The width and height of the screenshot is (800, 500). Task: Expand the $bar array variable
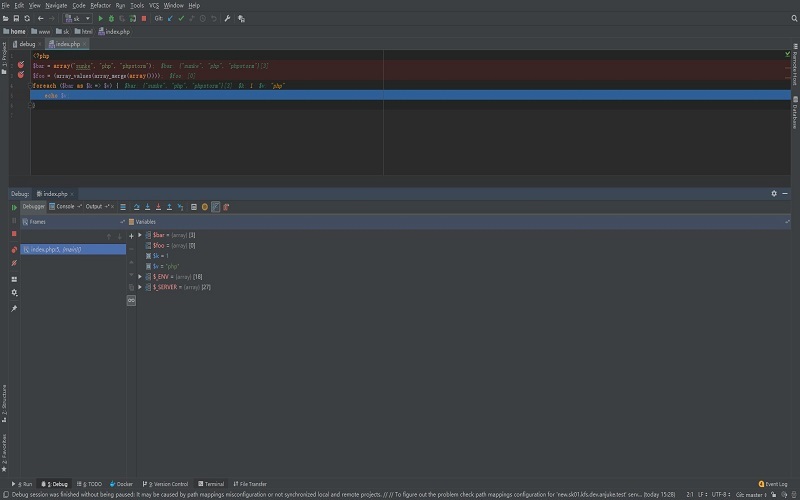coord(140,235)
